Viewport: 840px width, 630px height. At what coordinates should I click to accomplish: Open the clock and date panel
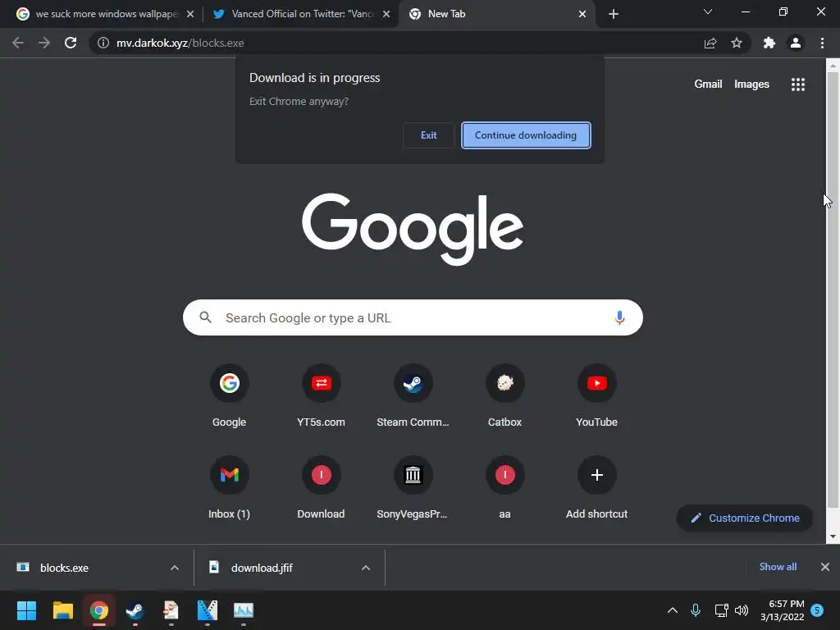(x=782, y=610)
